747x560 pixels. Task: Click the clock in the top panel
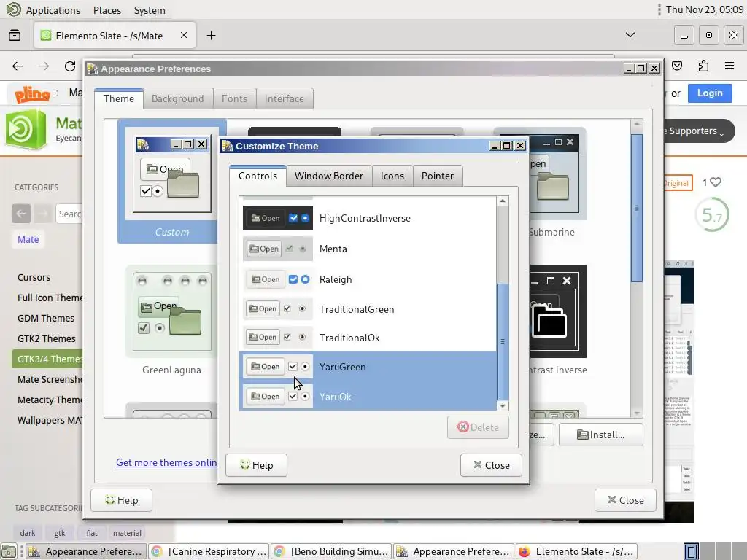705,9
